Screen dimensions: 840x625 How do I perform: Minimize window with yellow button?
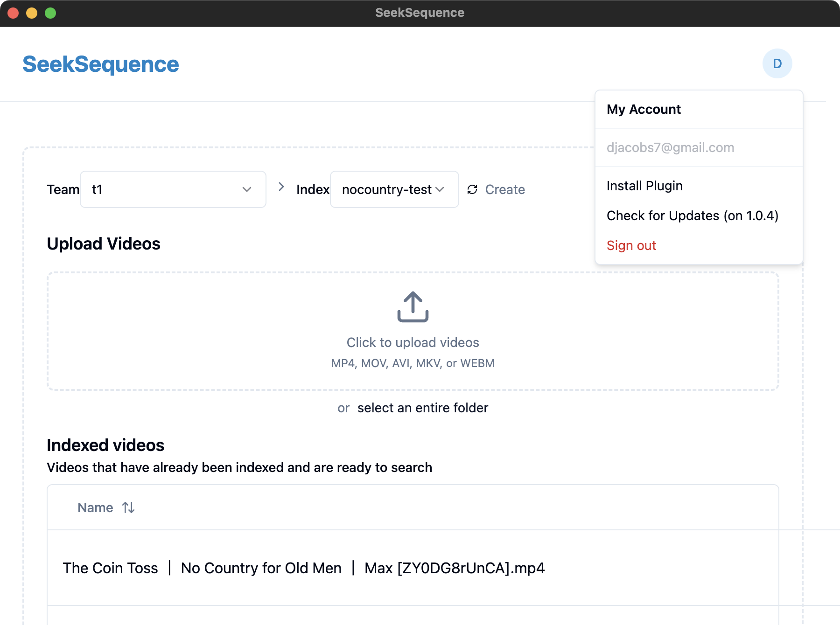pos(32,13)
